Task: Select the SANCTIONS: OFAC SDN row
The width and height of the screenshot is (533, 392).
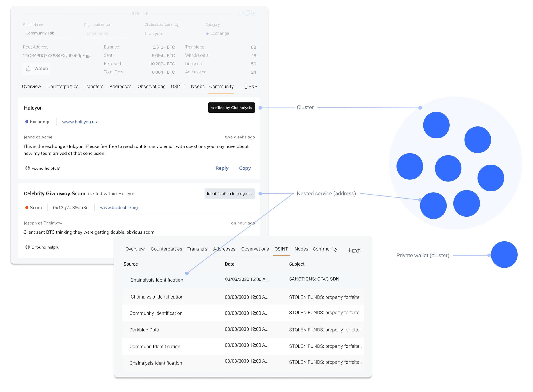Action: (x=243, y=280)
